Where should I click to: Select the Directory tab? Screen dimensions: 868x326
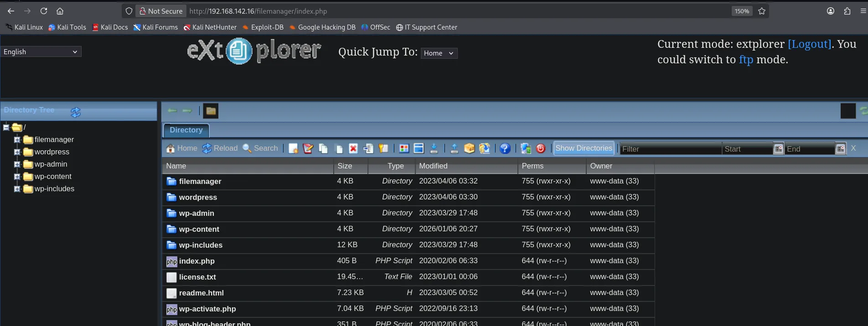pos(186,130)
